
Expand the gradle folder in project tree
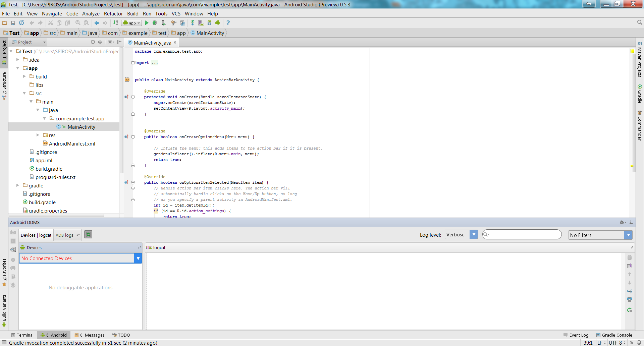click(18, 185)
